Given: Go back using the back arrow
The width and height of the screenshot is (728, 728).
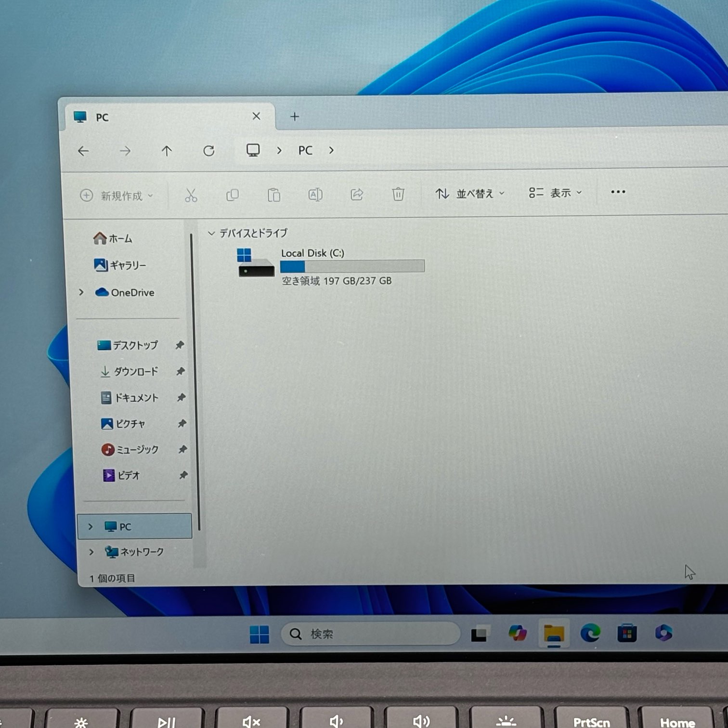Looking at the screenshot, I should pyautogui.click(x=83, y=151).
